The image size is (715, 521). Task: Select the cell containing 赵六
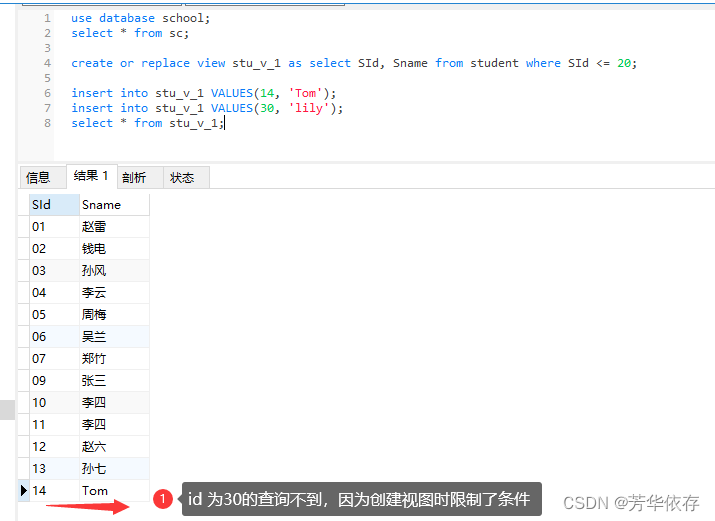point(114,446)
